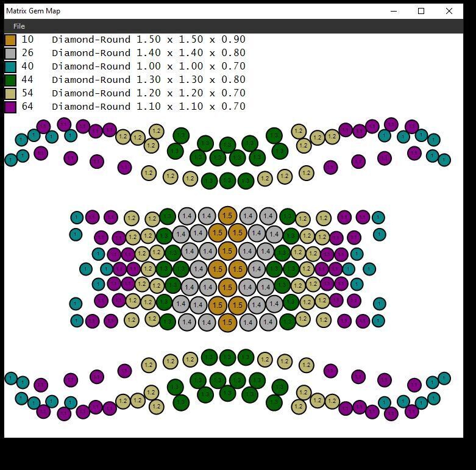Pick the purple legend swatch for 1.10 diamonds
476x470 pixels.
tap(10, 107)
